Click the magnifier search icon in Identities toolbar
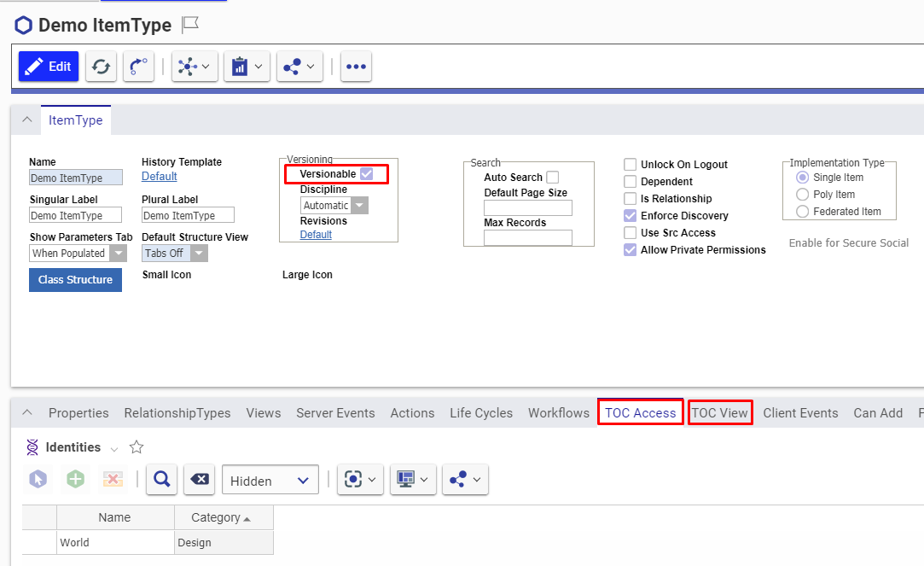 pos(161,480)
